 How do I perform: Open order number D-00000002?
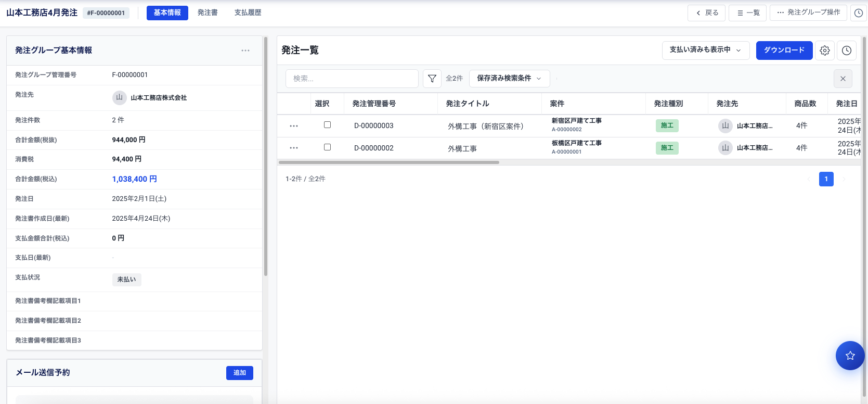tap(374, 148)
